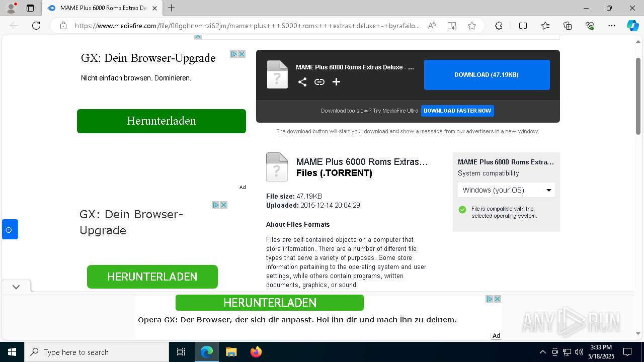Close the top left GX ad
This screenshot has height=362, width=644.
click(x=242, y=54)
